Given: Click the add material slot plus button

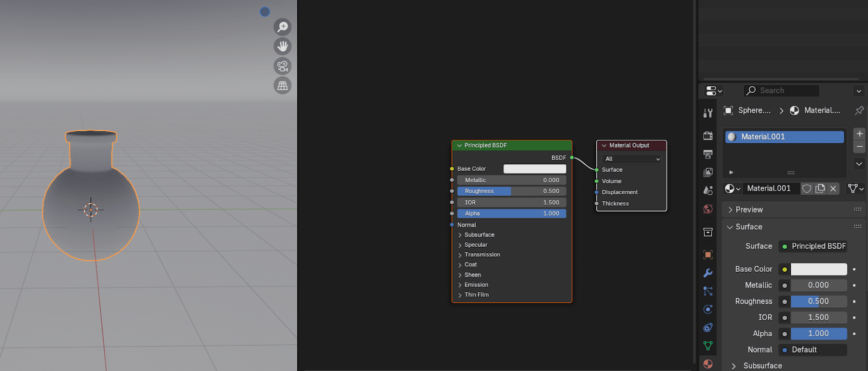Looking at the screenshot, I should point(859,133).
